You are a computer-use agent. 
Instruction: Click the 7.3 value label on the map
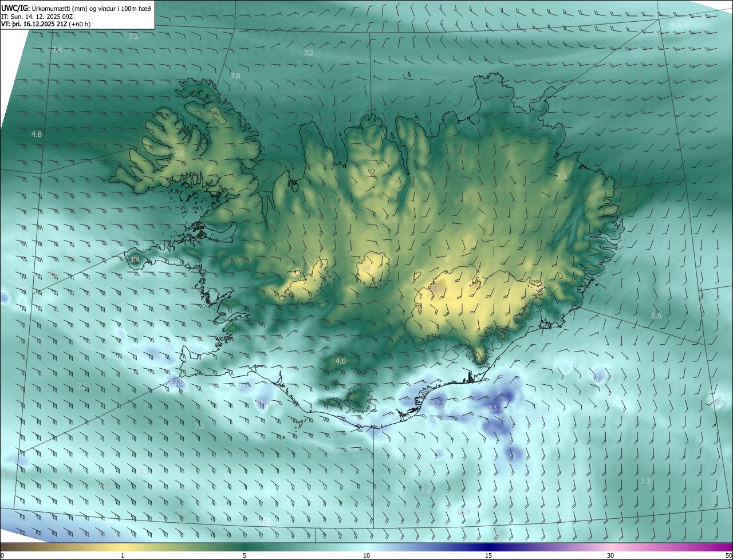click(645, 482)
